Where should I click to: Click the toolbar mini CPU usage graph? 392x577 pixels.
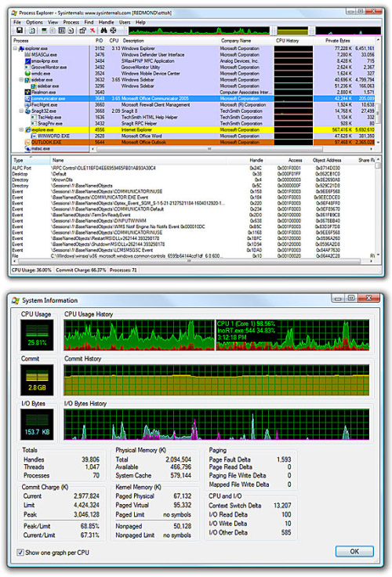(x=198, y=31)
